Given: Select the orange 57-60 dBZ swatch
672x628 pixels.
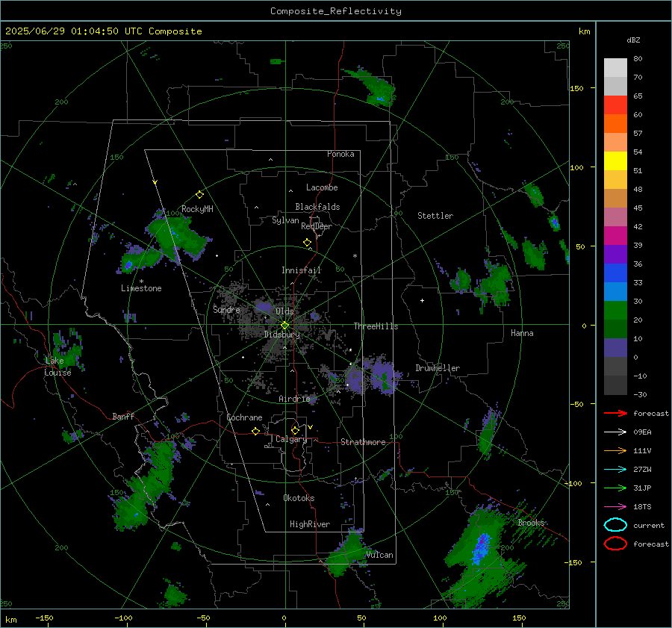Looking at the screenshot, I should pos(615,123).
